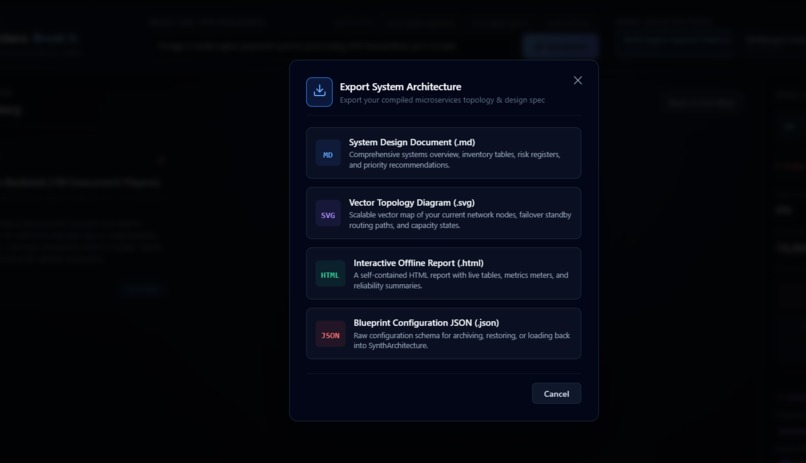Choose Interactive Offline Report (.html) export

(444, 273)
